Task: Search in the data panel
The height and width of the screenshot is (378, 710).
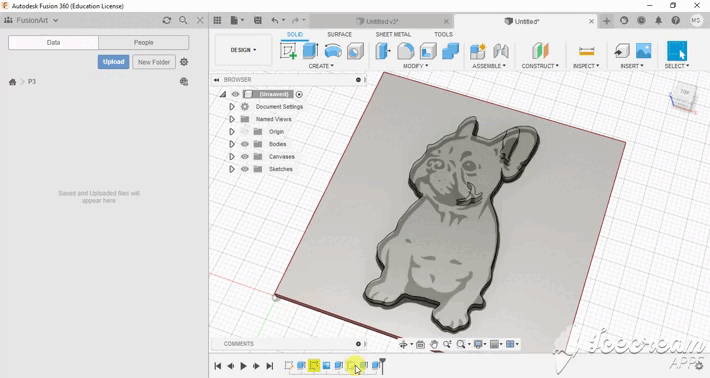Action: click(x=183, y=20)
